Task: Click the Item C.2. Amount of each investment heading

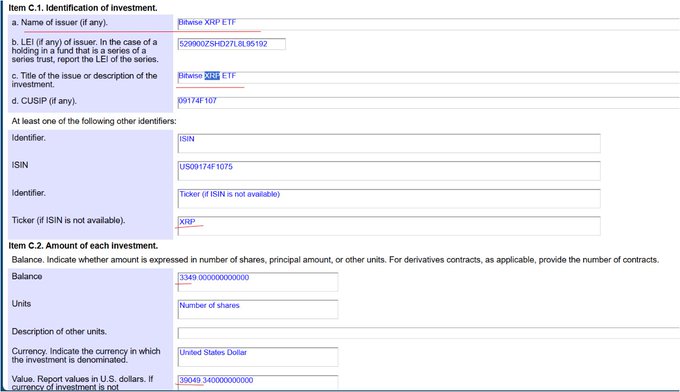Action: (x=83, y=245)
